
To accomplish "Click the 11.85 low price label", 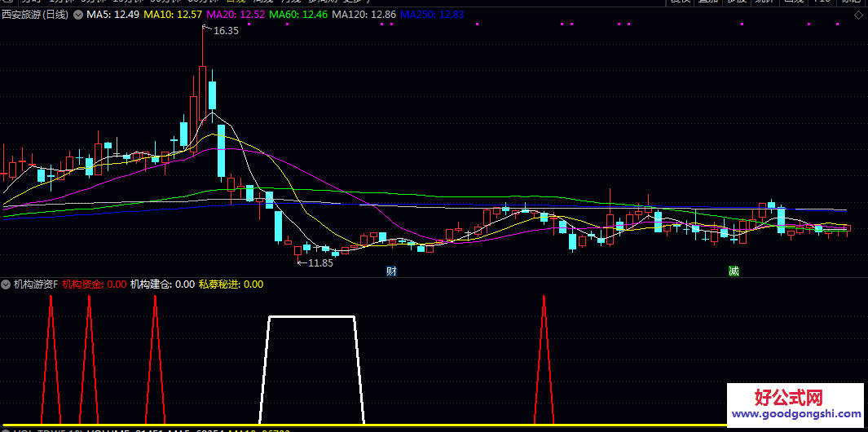I will coord(320,263).
